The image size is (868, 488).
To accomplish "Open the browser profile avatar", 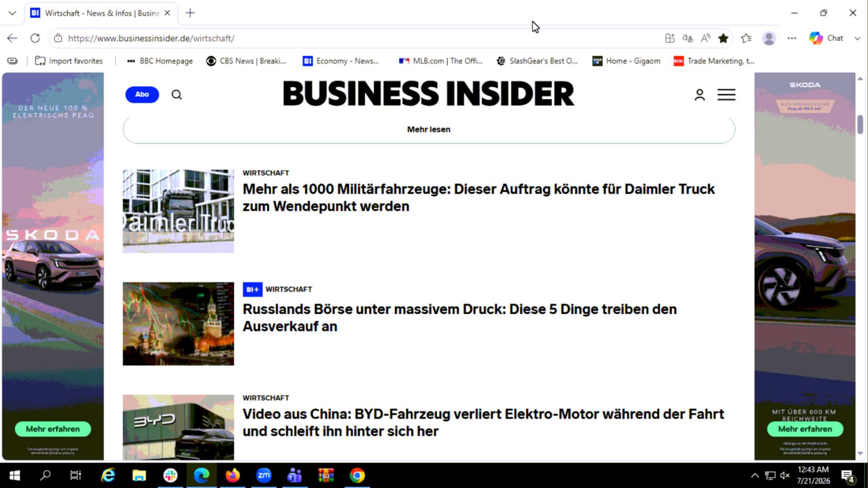I will pos(769,38).
